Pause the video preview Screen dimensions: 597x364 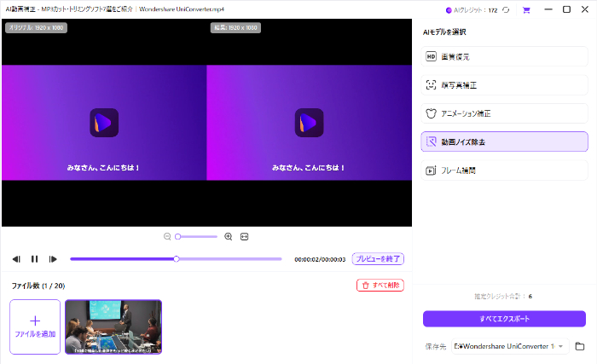point(34,258)
